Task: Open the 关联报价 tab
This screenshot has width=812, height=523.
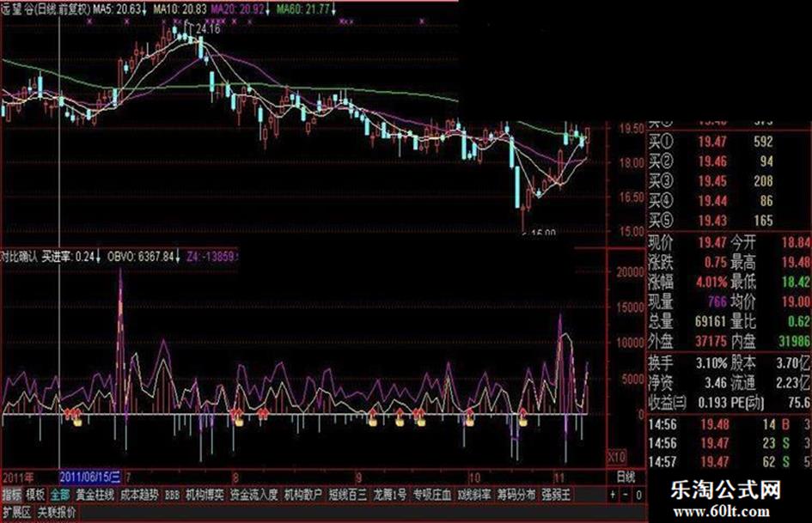Action: [56, 513]
